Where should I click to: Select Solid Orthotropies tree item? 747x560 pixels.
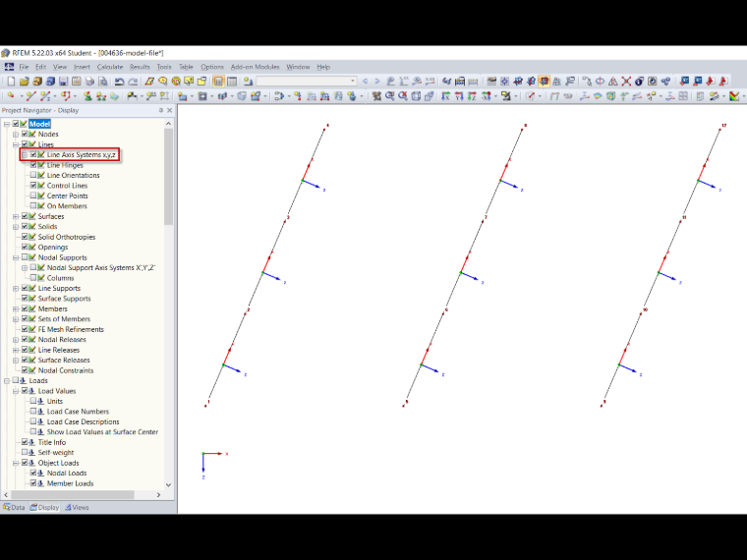tap(67, 237)
